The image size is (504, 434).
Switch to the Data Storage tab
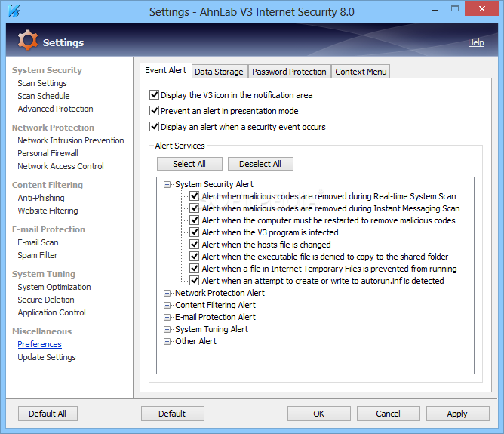220,72
